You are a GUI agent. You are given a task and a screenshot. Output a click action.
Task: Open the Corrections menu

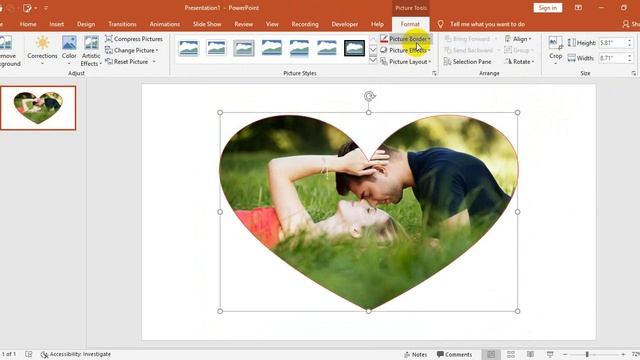tap(42, 50)
